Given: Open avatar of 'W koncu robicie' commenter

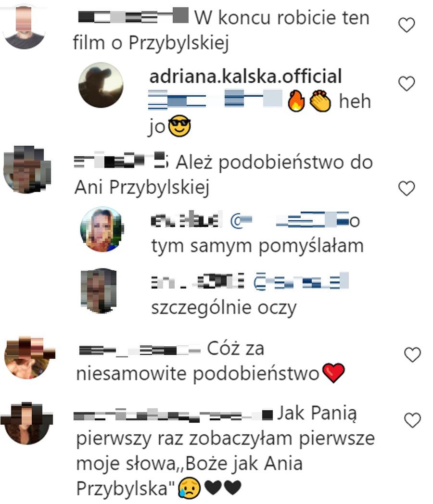Looking at the screenshot, I should (25, 26).
